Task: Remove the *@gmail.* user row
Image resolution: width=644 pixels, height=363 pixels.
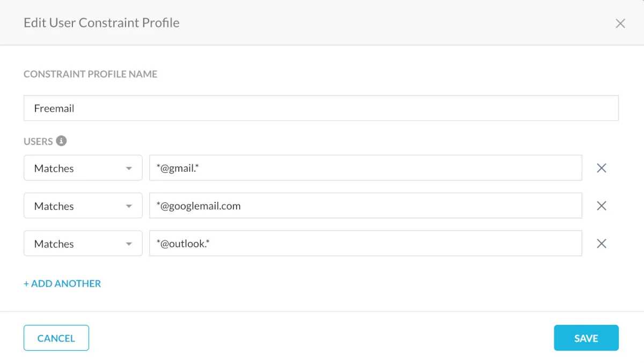Action: (x=602, y=168)
